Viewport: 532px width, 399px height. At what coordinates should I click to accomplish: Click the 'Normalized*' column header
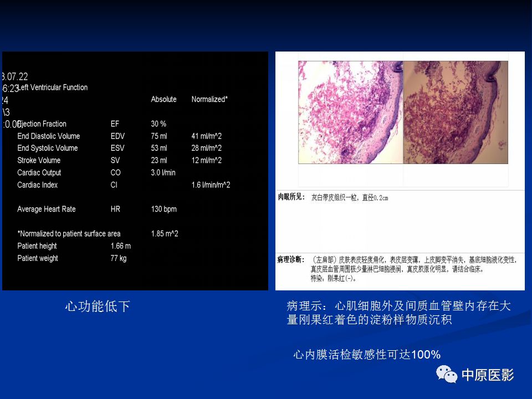[209, 99]
